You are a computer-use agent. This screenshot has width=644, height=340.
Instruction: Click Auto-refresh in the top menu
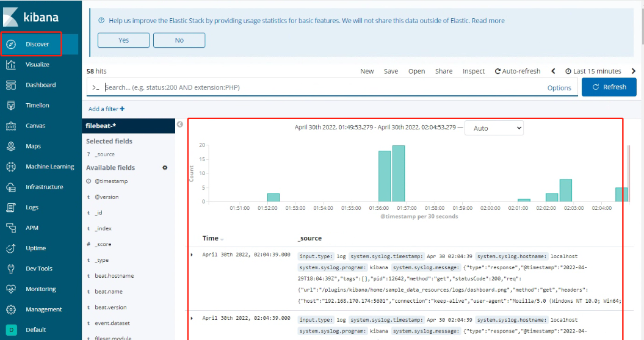click(518, 71)
